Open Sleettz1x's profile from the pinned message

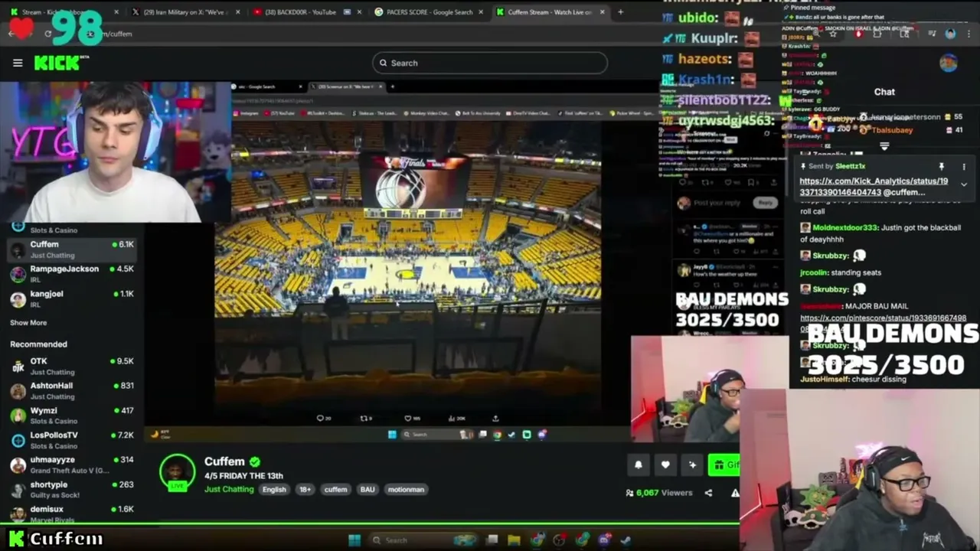(x=850, y=166)
